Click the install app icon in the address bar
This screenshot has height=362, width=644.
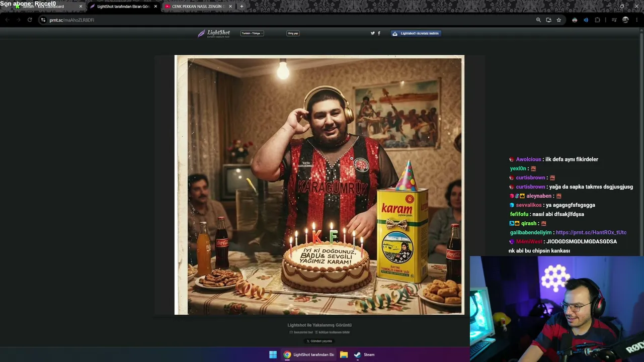[548, 20]
